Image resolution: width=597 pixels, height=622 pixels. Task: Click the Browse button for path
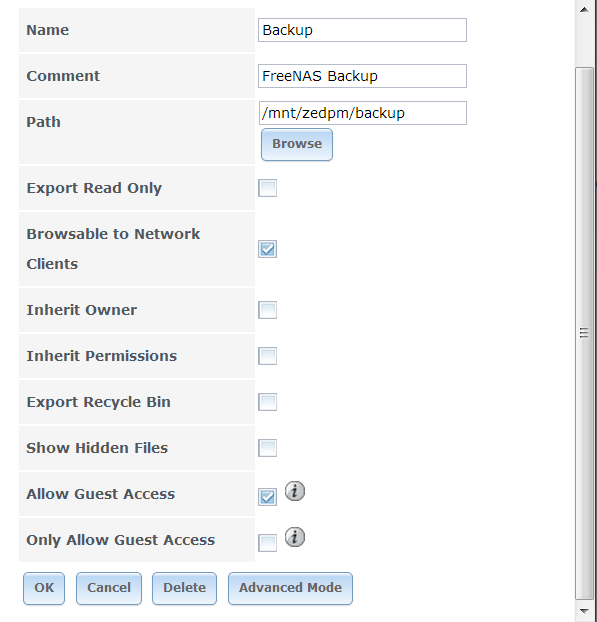click(x=297, y=144)
